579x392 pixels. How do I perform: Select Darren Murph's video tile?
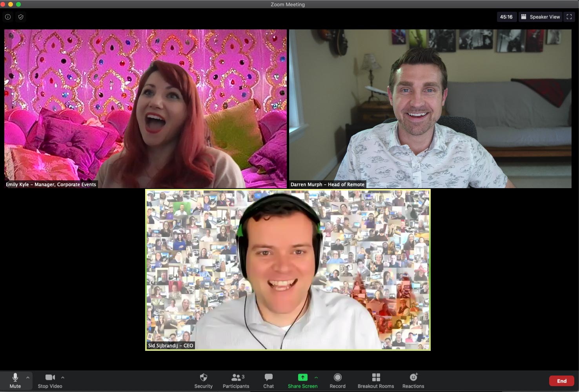[430, 109]
